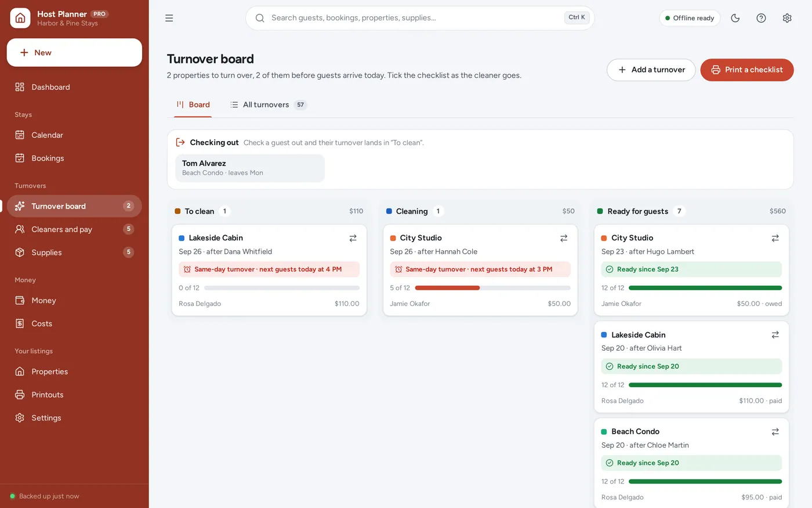Go to Calendar in the sidebar
The height and width of the screenshot is (508, 812).
pos(74,135)
